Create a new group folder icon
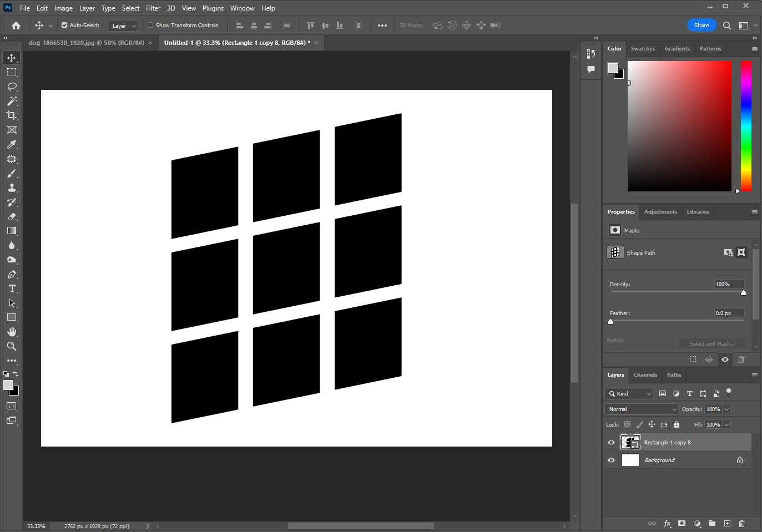The image size is (762, 532). (x=712, y=523)
